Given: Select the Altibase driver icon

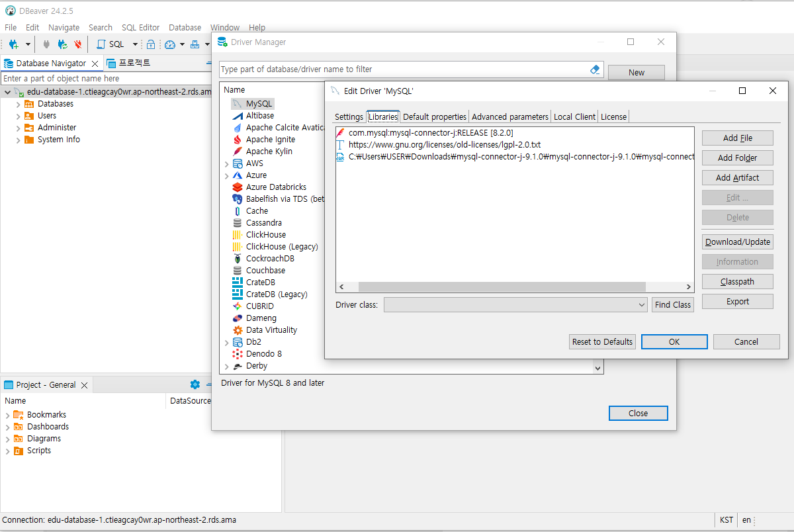Looking at the screenshot, I should pos(238,116).
